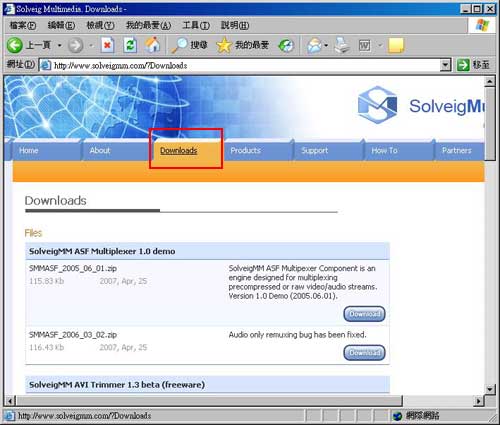
Task: Click the 移至 Go label
Action: click(481, 65)
